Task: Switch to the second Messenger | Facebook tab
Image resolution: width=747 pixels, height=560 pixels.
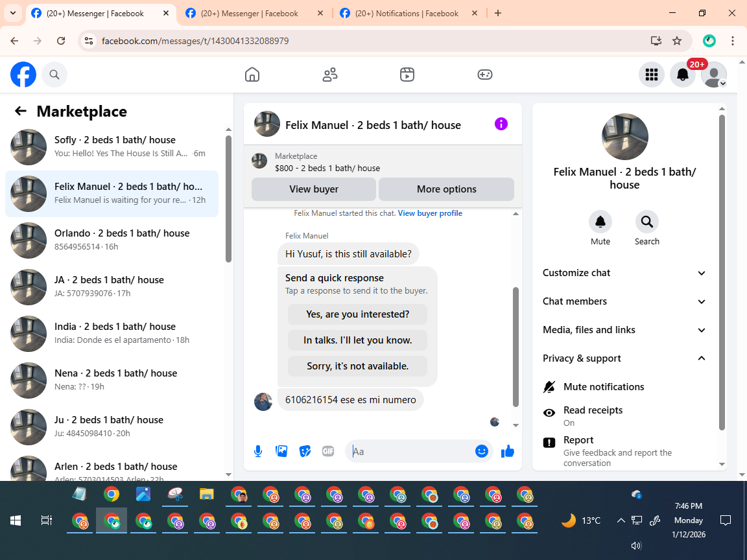Action: click(x=250, y=14)
